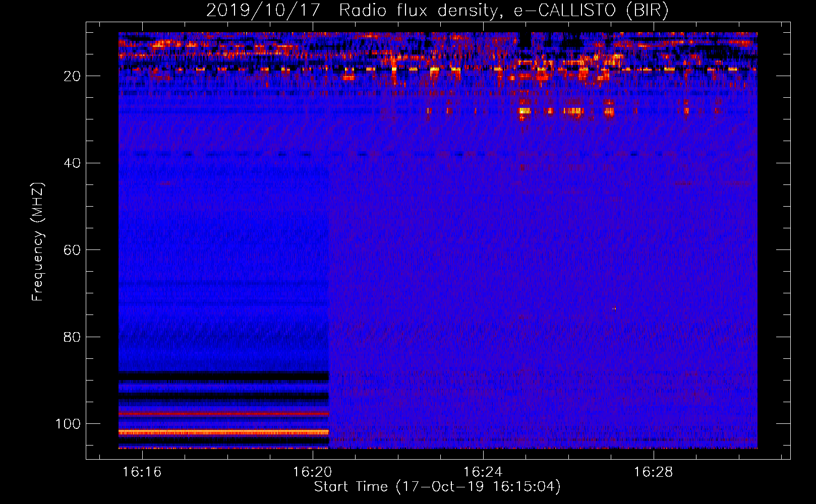The height and width of the screenshot is (504, 816).
Task: Click the 80 frequency tick label
Action: [x=72, y=337]
